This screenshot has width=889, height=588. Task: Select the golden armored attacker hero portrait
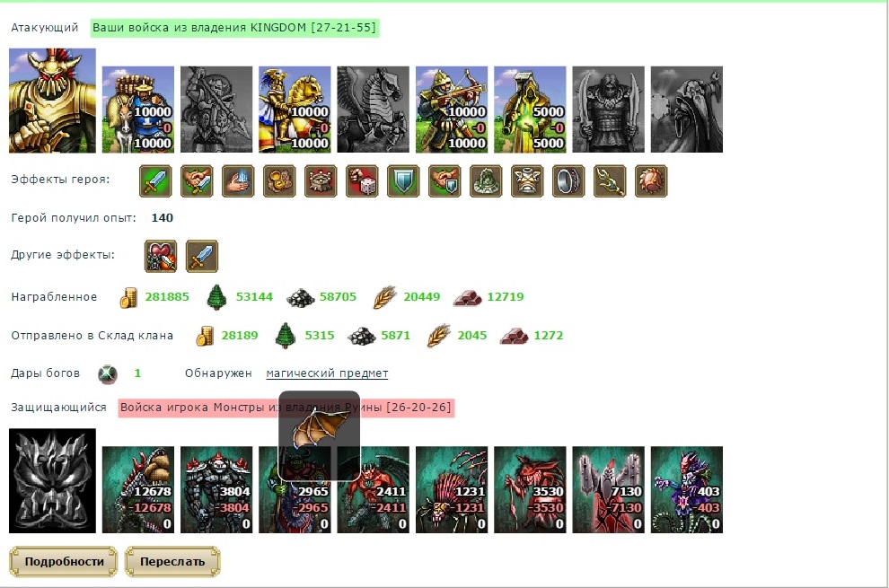pyautogui.click(x=52, y=101)
